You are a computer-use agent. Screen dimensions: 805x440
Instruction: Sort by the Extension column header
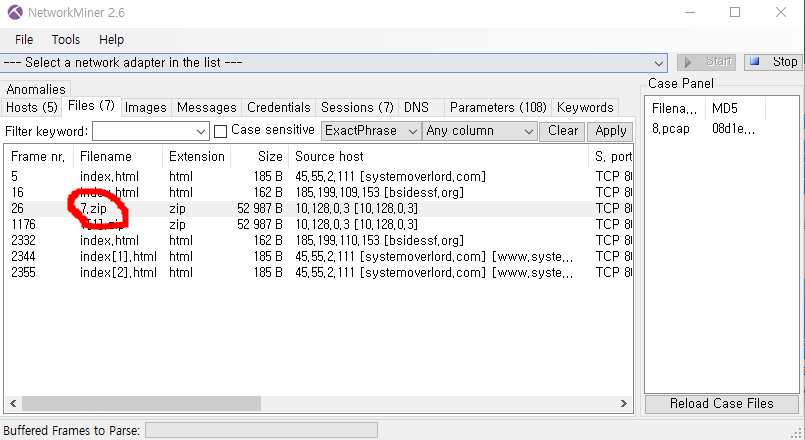[x=197, y=157]
